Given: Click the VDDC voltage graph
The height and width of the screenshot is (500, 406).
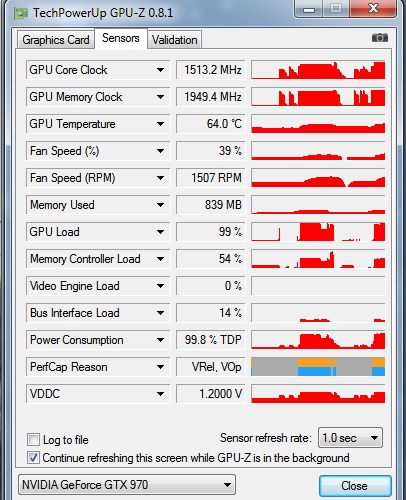Looking at the screenshot, I should [x=318, y=394].
